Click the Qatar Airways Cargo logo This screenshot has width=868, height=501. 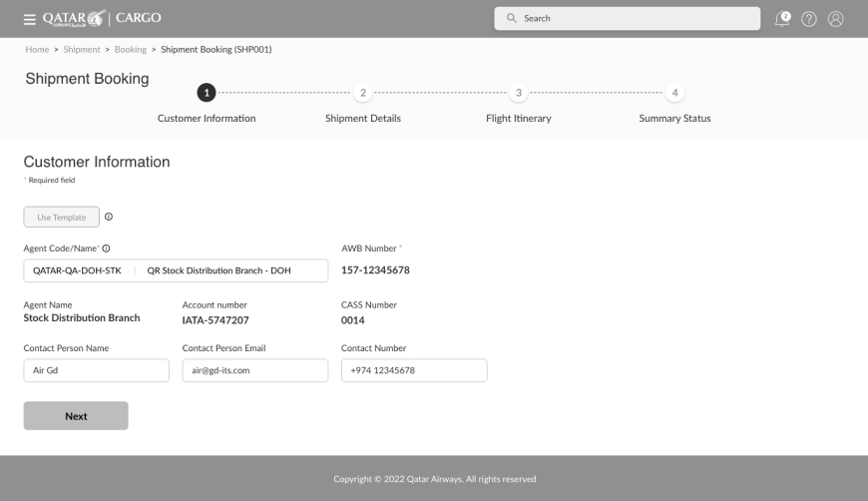(102, 18)
